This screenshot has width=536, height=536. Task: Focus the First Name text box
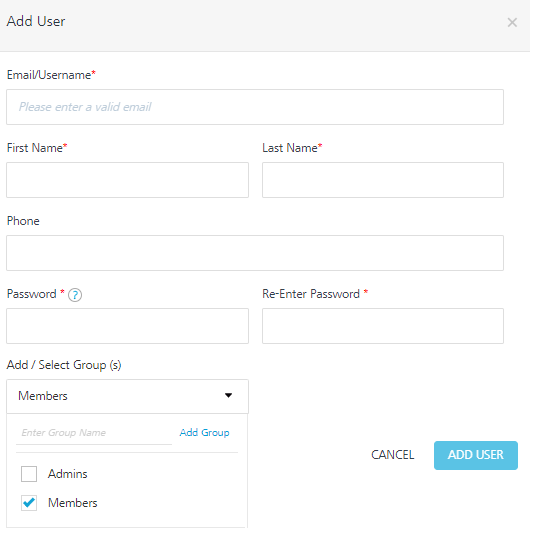(127, 180)
